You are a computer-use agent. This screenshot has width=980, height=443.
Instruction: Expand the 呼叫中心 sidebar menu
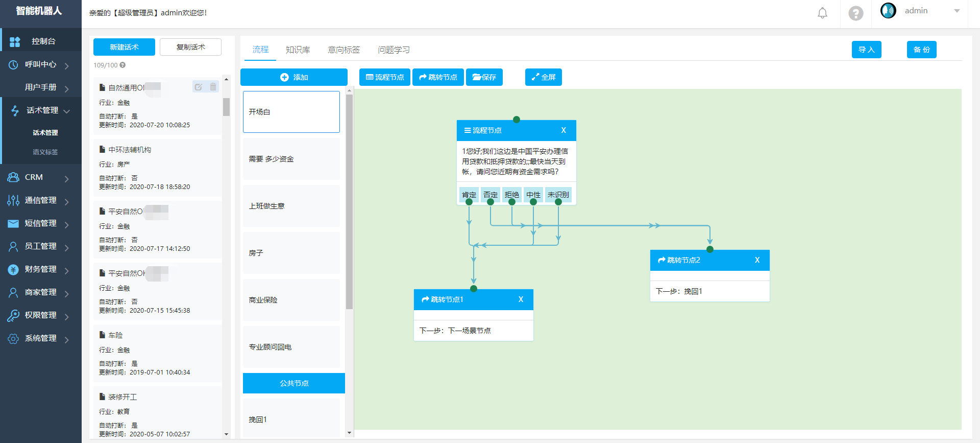(x=41, y=64)
